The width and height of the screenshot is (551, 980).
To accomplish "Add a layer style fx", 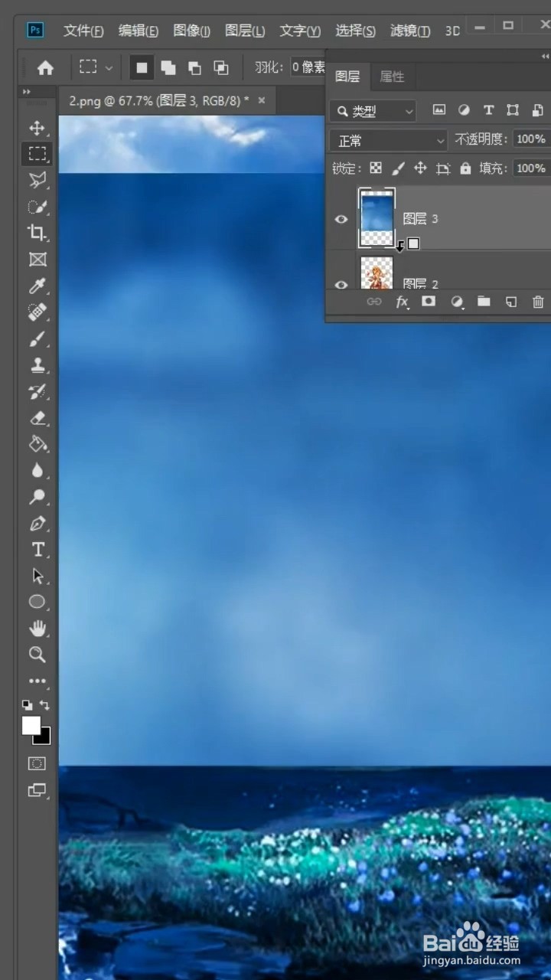I will pos(403,302).
